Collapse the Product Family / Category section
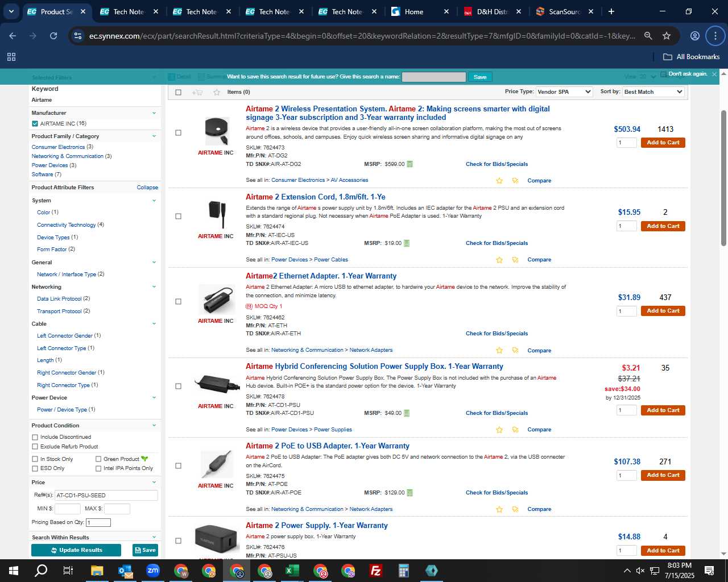 [x=154, y=136]
